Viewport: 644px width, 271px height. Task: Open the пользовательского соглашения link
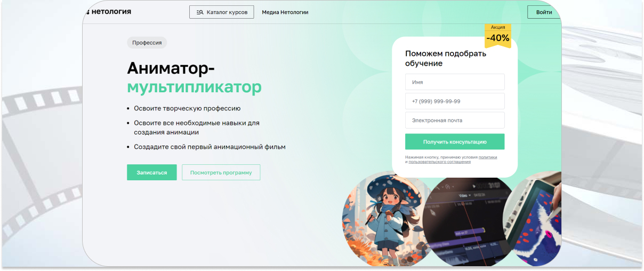439,162
